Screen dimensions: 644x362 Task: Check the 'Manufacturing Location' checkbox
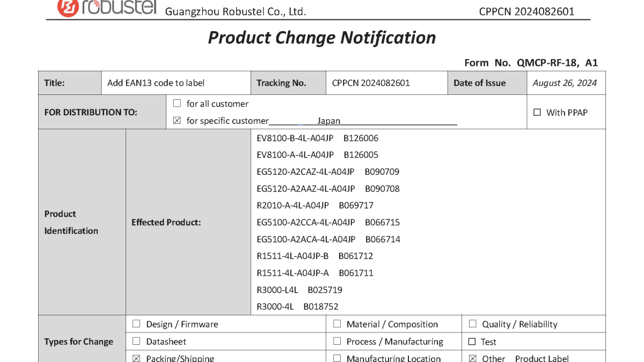click(337, 358)
